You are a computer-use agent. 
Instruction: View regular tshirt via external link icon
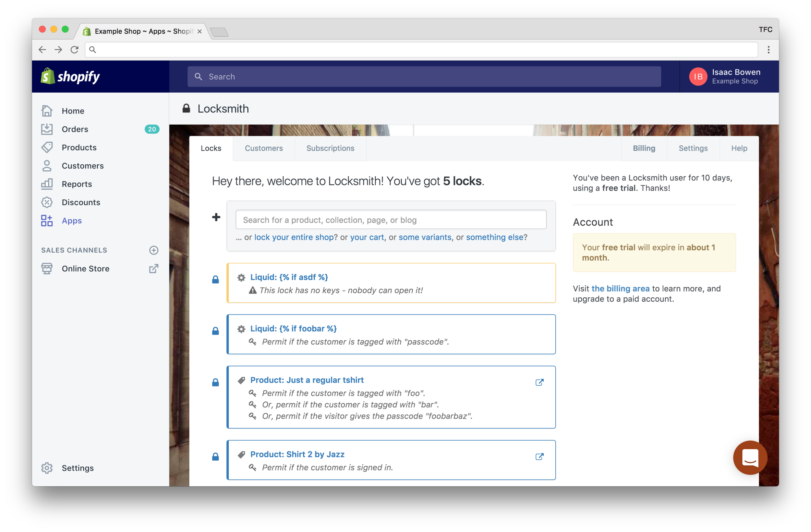tap(539, 382)
